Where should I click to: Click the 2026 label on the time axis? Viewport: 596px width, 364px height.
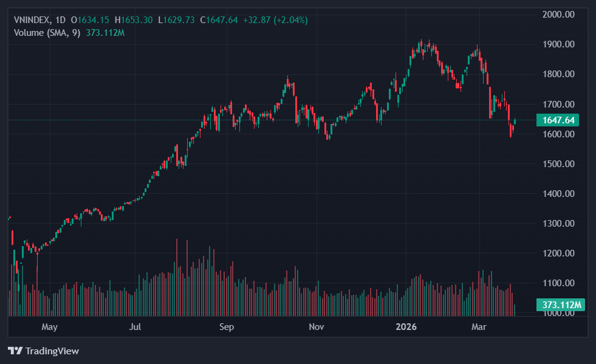pos(406,327)
